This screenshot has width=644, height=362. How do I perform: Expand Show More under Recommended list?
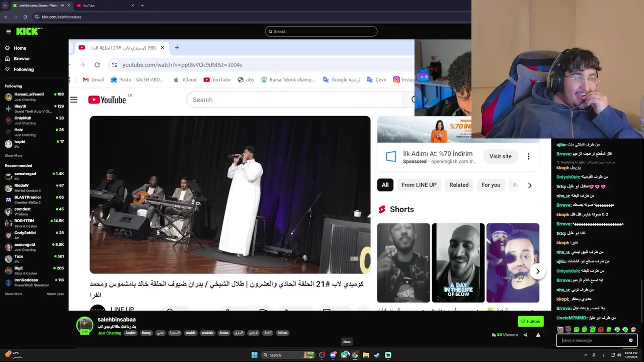pos(14,294)
